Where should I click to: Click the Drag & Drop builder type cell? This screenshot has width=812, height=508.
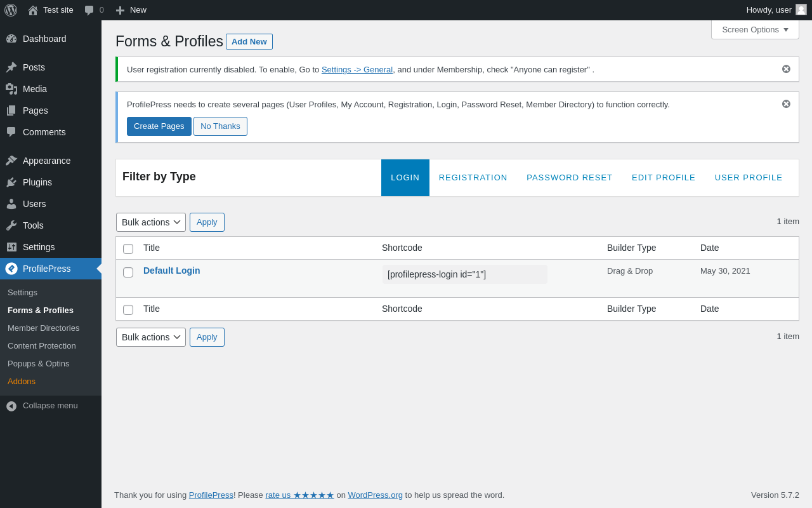[630, 271]
